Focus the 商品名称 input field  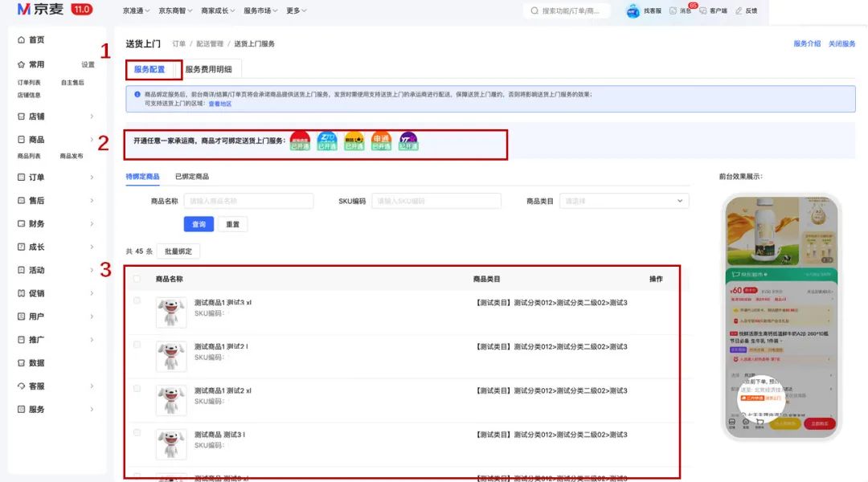(248, 201)
